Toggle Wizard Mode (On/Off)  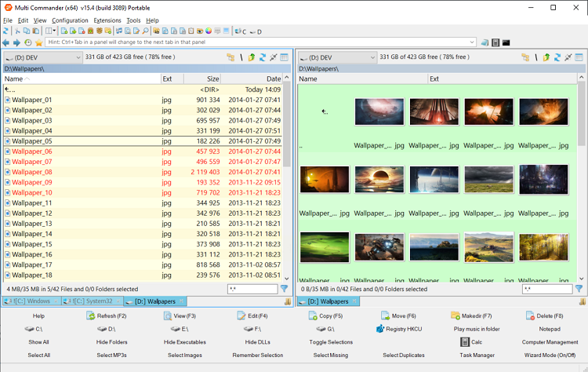[x=549, y=355]
